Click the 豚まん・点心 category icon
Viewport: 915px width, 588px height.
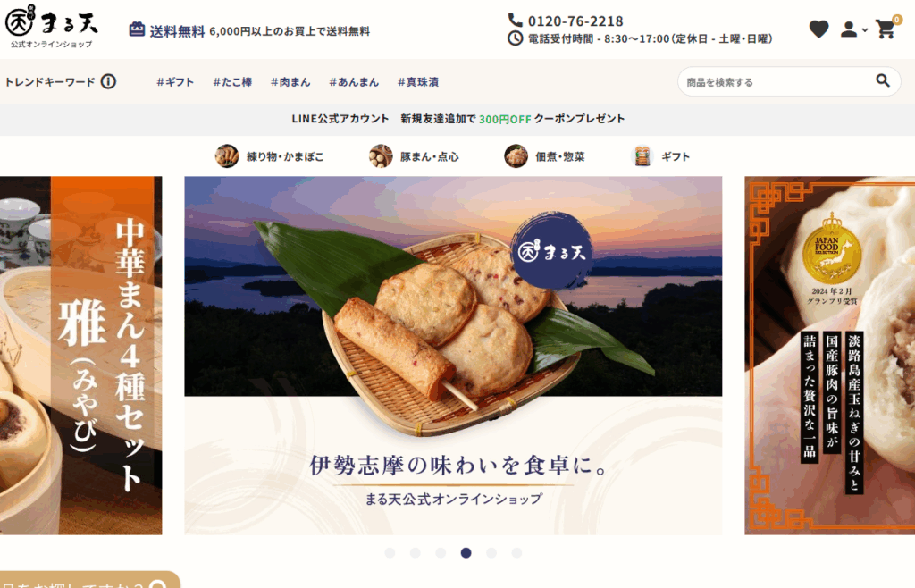click(381, 156)
